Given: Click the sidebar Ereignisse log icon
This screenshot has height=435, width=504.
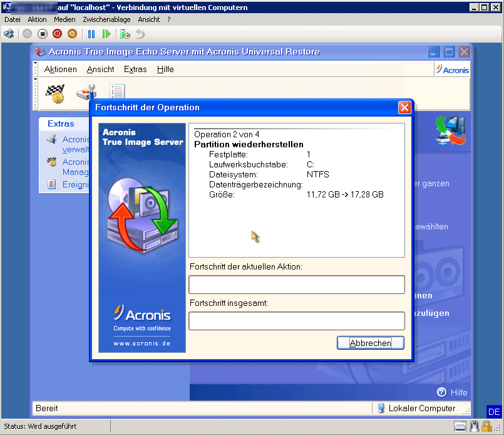Looking at the screenshot, I should pos(51,184).
